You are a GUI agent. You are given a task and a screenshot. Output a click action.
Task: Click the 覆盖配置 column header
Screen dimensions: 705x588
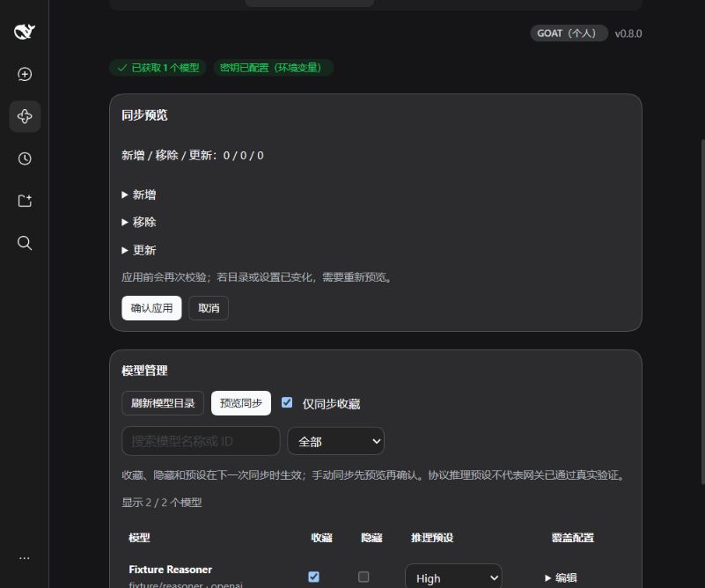[x=573, y=538]
